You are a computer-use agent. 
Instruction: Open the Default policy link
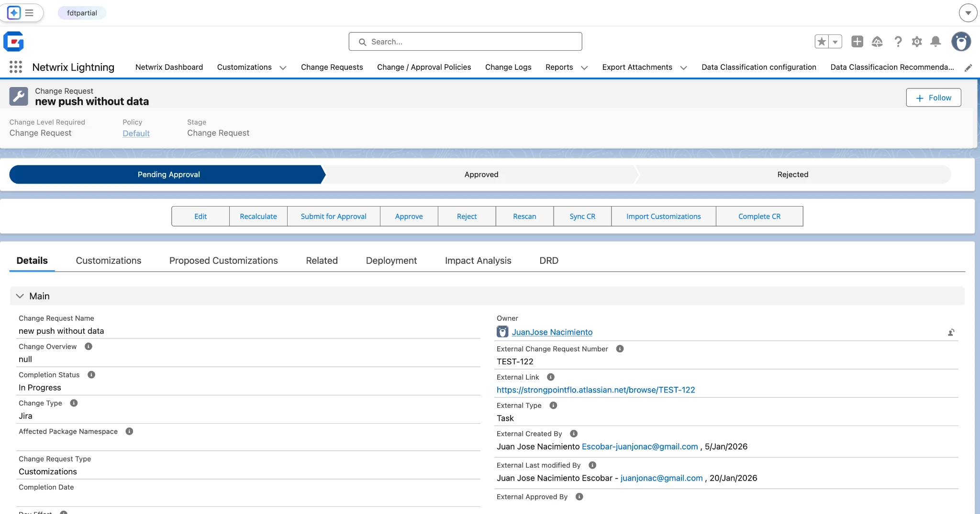point(136,133)
